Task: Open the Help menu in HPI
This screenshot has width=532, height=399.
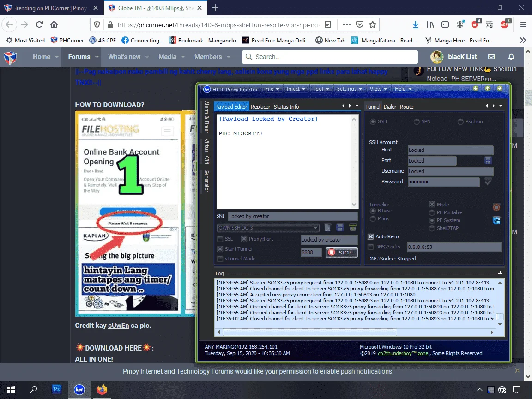Action: tap(403, 89)
